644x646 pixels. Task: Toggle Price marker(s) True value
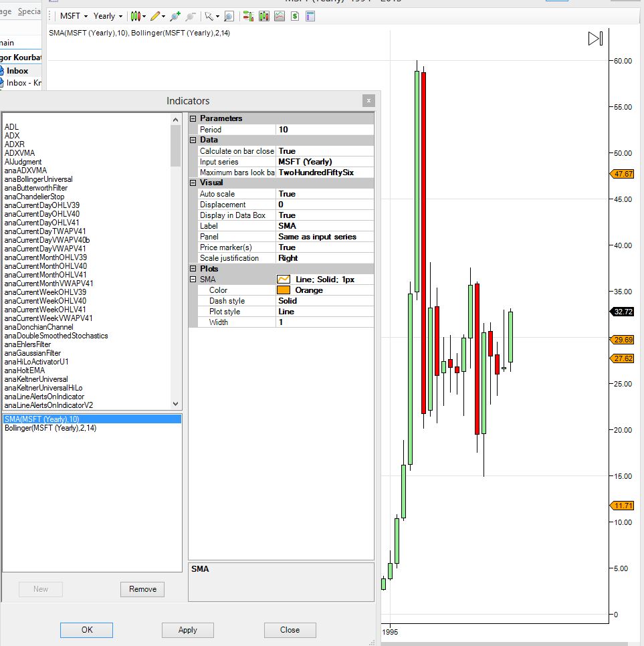point(325,247)
